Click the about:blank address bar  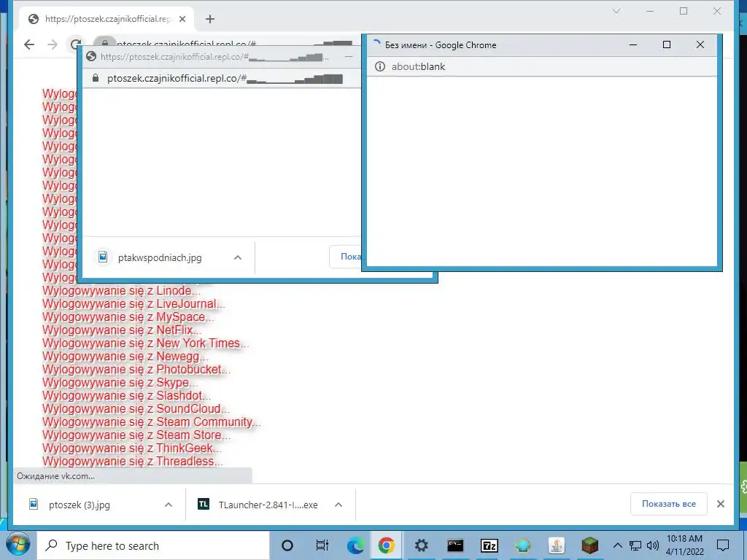(542, 66)
